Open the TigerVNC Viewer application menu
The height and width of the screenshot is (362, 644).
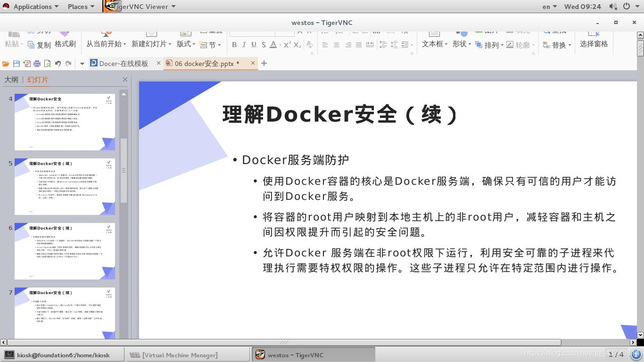pyautogui.click(x=140, y=7)
